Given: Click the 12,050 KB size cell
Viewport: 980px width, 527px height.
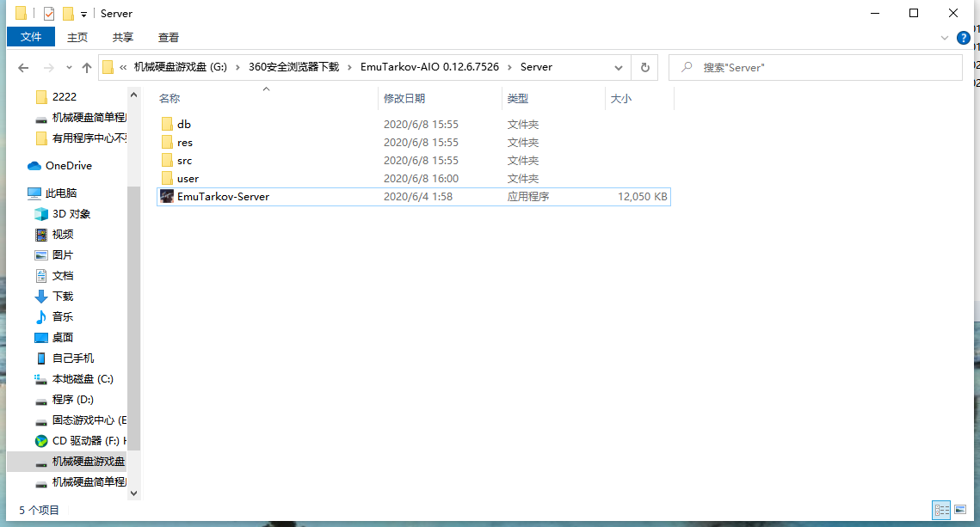Looking at the screenshot, I should point(643,197).
